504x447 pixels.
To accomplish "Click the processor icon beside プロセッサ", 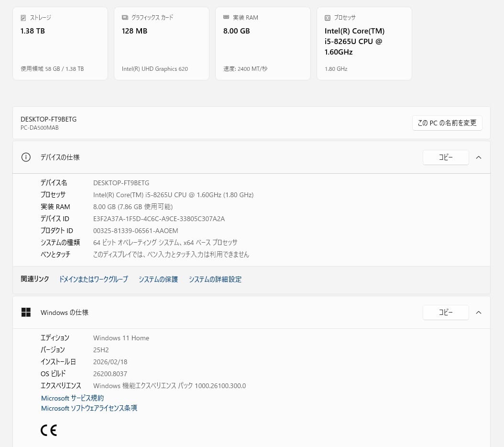I will click(x=328, y=18).
